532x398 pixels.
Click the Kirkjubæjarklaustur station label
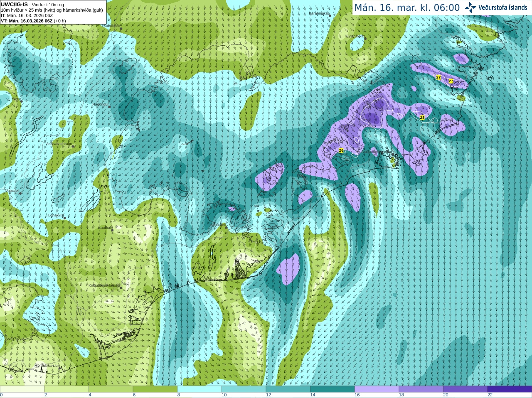pos(105,285)
